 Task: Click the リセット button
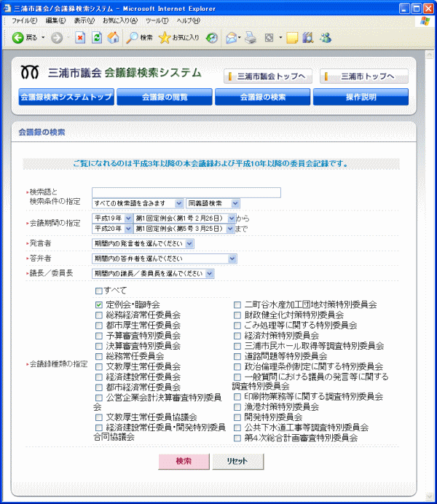(238, 462)
